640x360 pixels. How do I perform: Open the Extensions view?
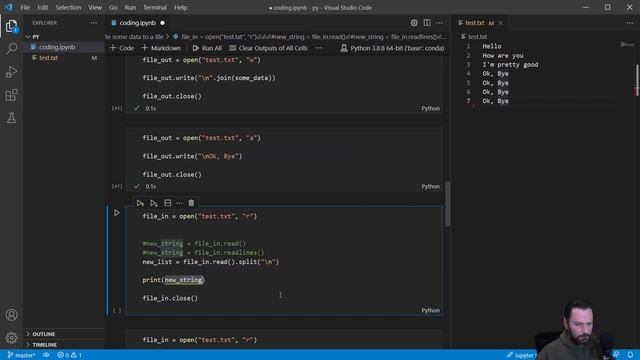(11, 95)
